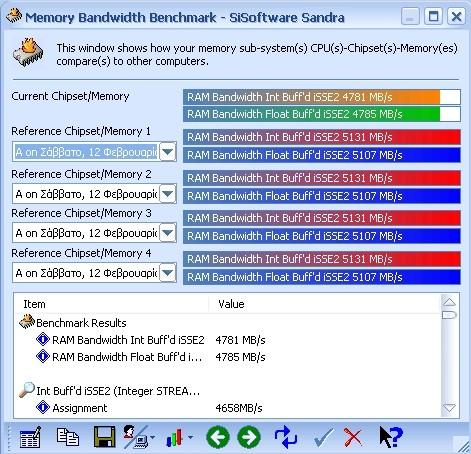This screenshot has width=471, height=454.
Task: Click Reference 1 blue 5107 MB/s bar
Action: 322,155
